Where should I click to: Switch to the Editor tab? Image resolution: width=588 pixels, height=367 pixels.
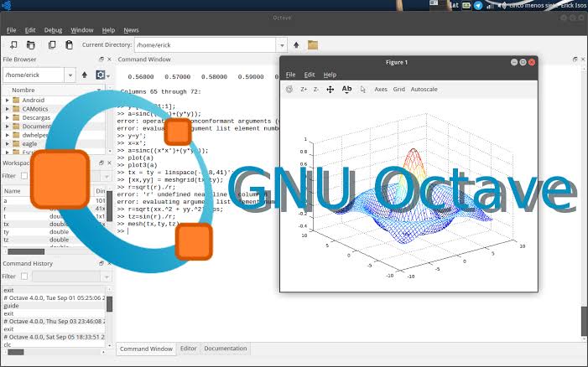tap(188, 349)
